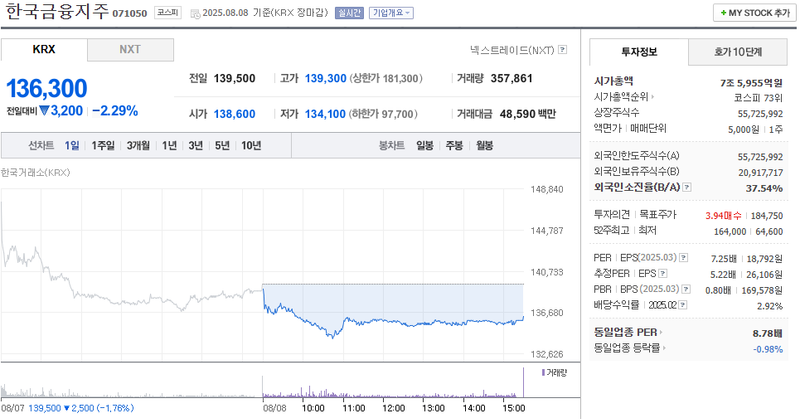Show the 3년 line chart
This screenshot has width=800, height=419.
pyautogui.click(x=196, y=145)
